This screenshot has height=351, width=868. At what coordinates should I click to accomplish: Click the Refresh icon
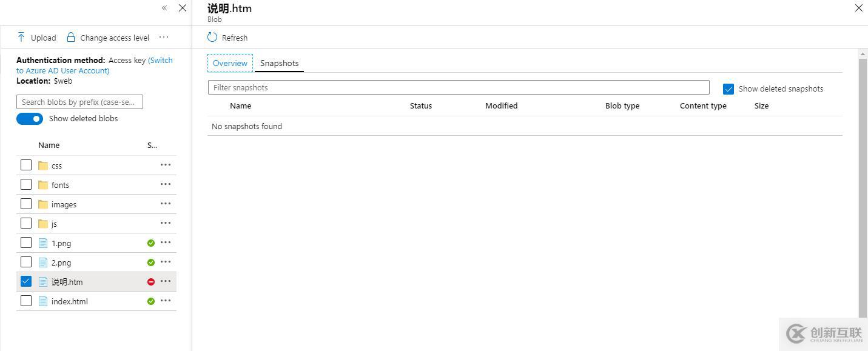point(212,38)
